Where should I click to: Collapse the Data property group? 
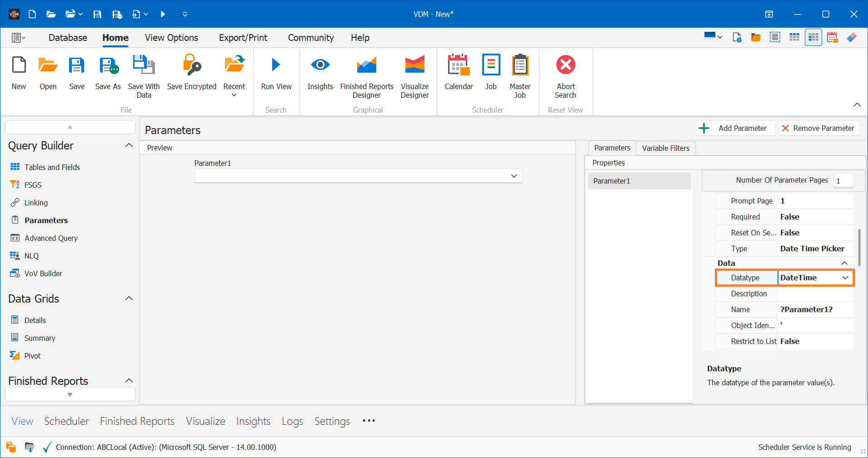[x=844, y=263]
